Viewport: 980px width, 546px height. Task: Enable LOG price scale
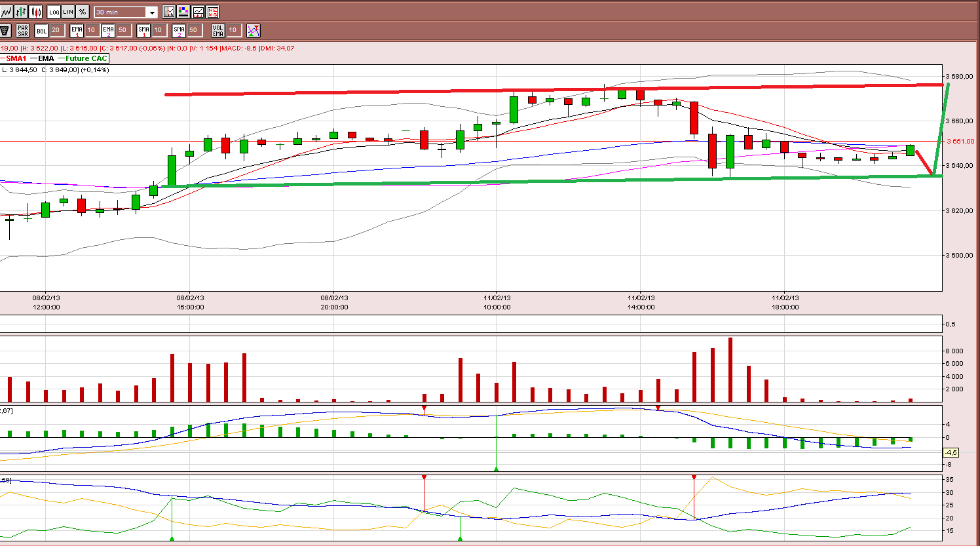pos(54,12)
